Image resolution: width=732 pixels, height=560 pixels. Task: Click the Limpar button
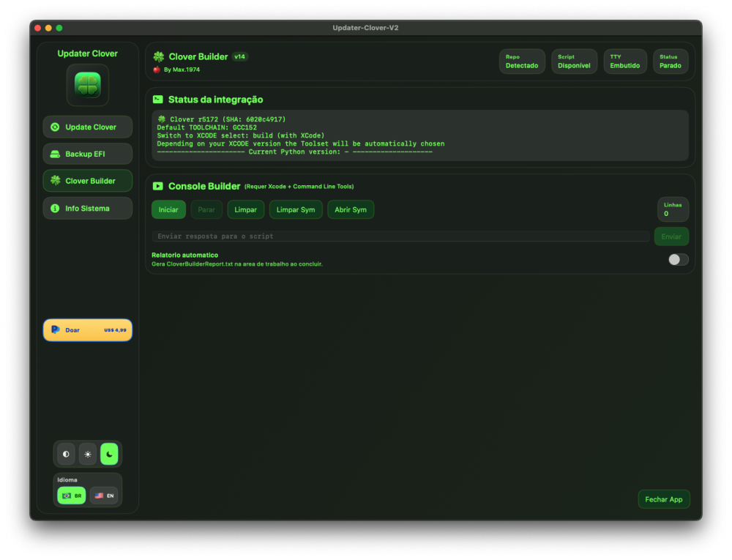pos(245,209)
